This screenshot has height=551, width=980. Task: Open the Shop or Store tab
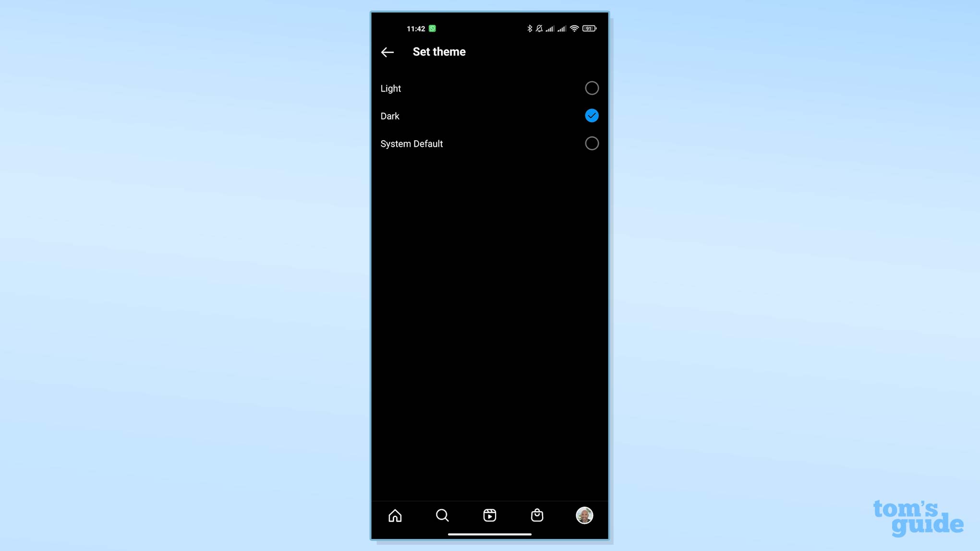[537, 515]
